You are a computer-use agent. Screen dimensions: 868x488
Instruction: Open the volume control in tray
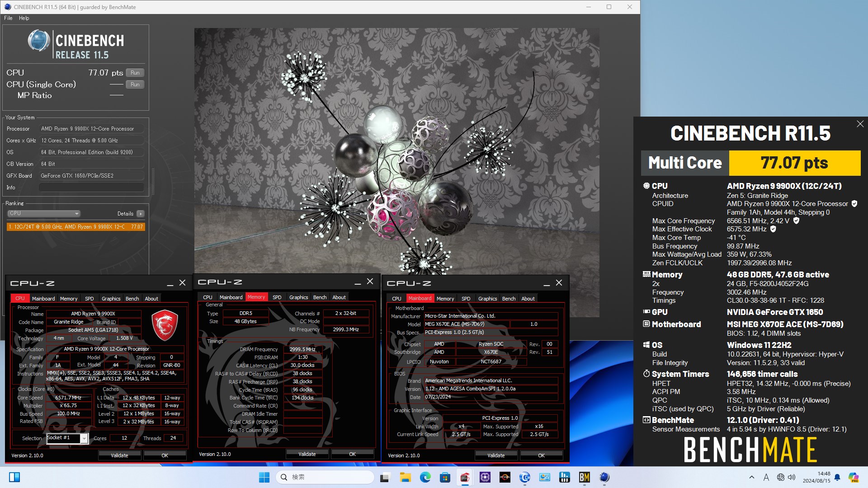tap(792, 477)
